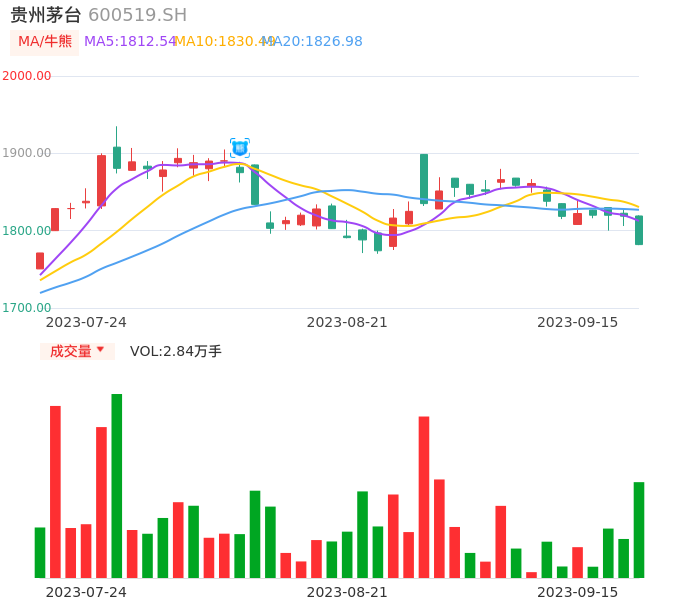Click the last green candlestick on the right

pyautogui.click(x=639, y=230)
